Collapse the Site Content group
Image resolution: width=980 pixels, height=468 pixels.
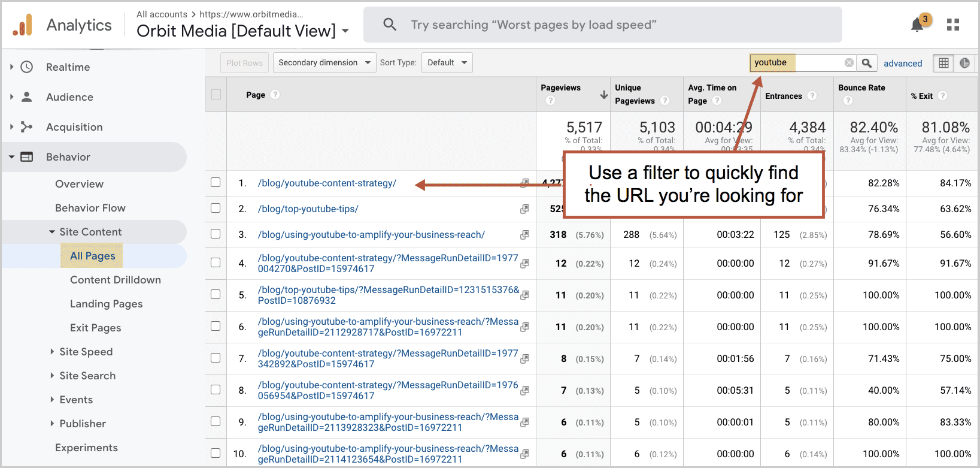52,232
